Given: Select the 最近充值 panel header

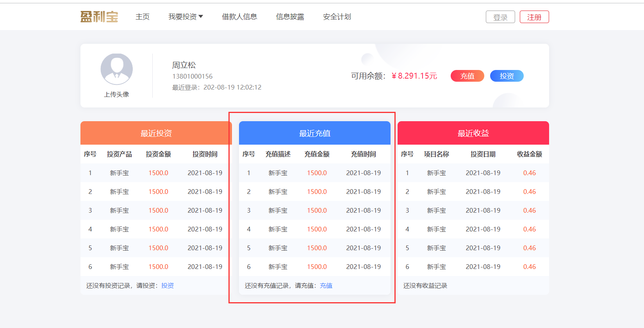Looking at the screenshot, I should [315, 133].
